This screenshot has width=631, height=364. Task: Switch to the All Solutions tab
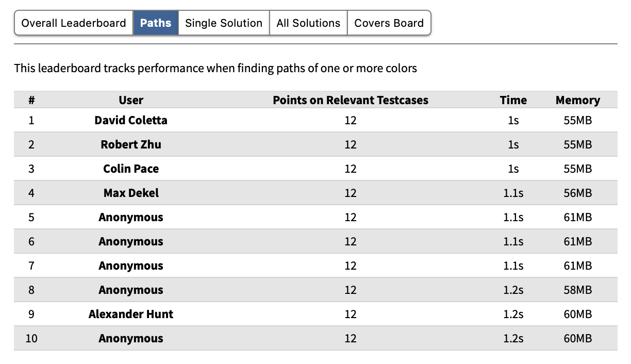[308, 23]
